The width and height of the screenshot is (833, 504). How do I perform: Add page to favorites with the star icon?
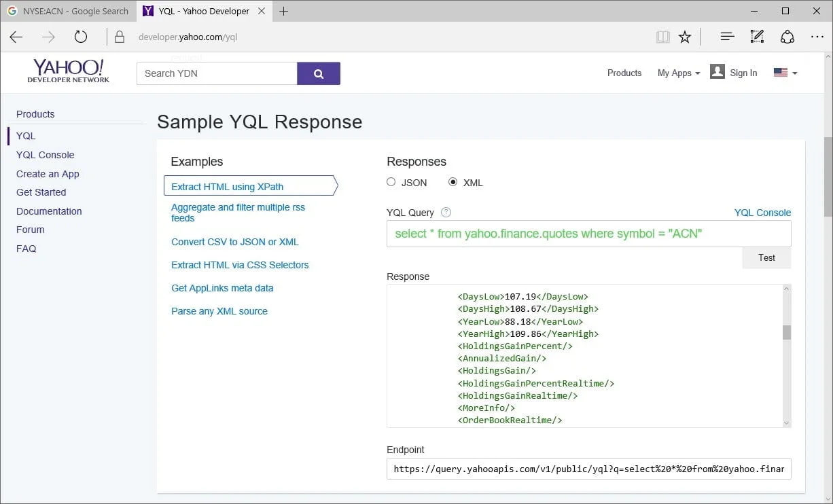coord(685,37)
